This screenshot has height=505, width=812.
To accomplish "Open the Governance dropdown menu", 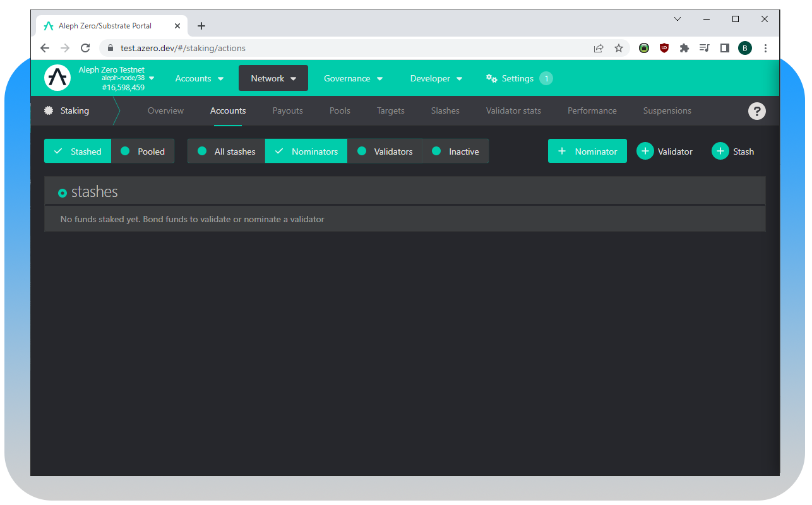I will pos(354,78).
